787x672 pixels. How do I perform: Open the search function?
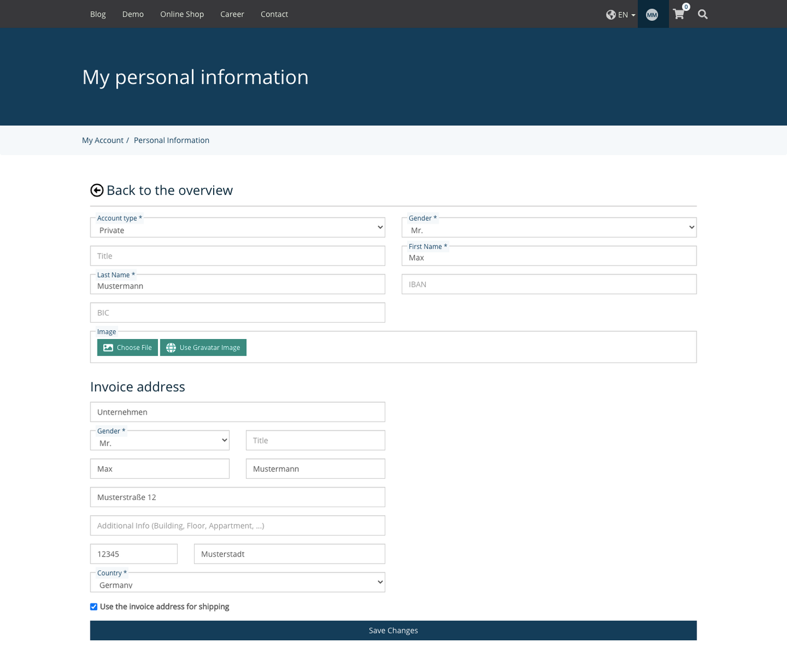pos(702,14)
